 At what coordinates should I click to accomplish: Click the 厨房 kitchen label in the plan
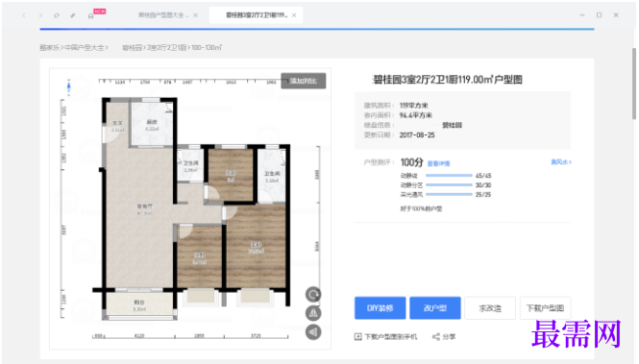(x=152, y=122)
